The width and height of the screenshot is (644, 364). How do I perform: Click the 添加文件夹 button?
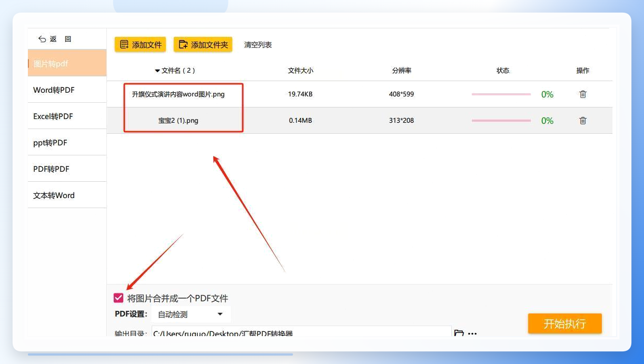point(203,45)
